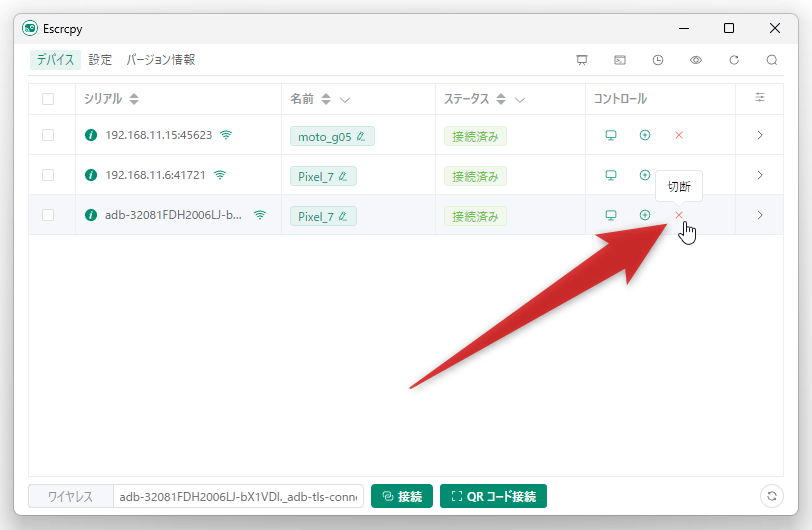Open the 名前 column filter dropdown
This screenshot has height=530, width=812.
[x=345, y=100]
